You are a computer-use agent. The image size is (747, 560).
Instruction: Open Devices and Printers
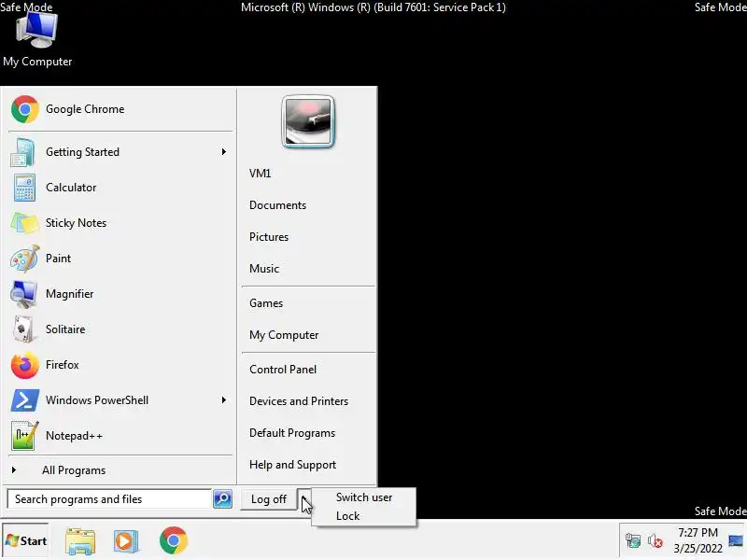(x=299, y=401)
